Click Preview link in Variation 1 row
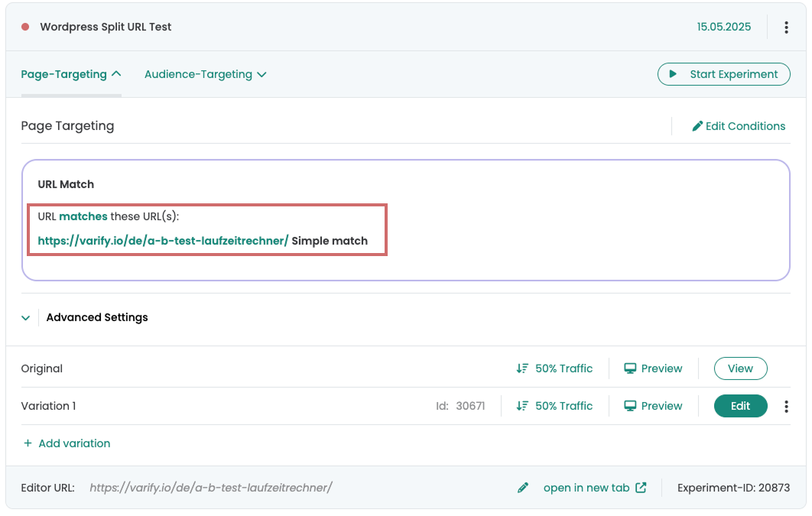Screen dimensions: 812x516 click(x=653, y=406)
